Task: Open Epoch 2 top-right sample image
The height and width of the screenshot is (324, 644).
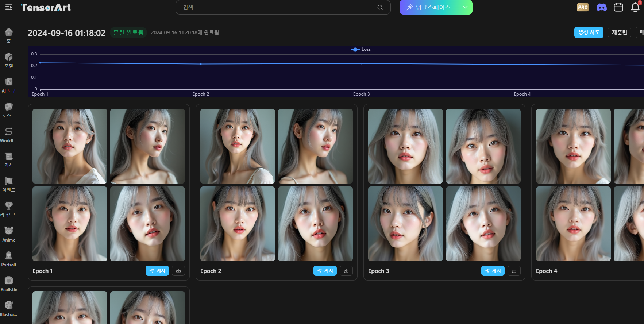Action: 315,146
